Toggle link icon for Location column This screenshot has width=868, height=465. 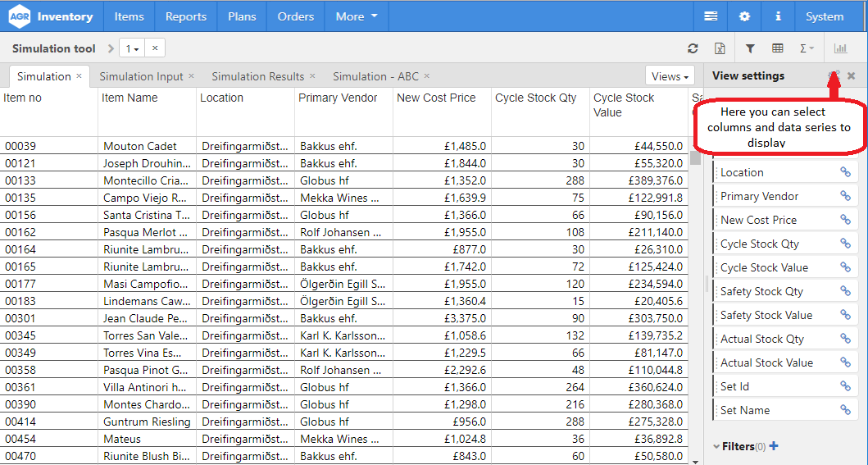coord(845,172)
